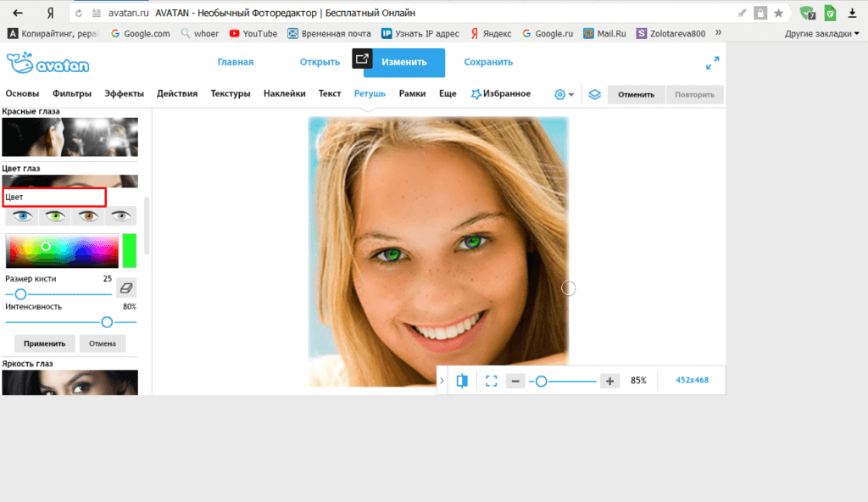868x502 pixels.
Task: Switch to the Наклейки tab
Action: coord(284,93)
